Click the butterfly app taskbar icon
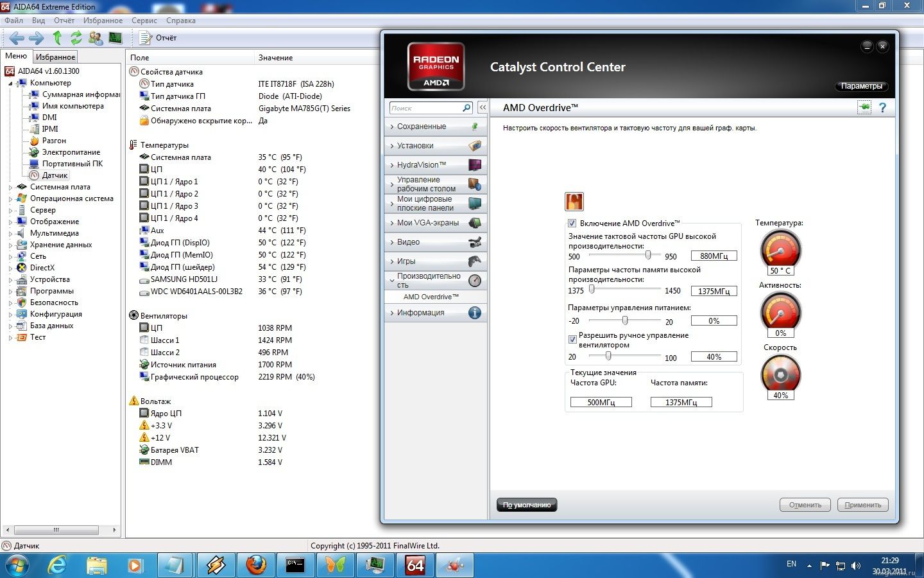This screenshot has height=578, width=924. [x=336, y=565]
